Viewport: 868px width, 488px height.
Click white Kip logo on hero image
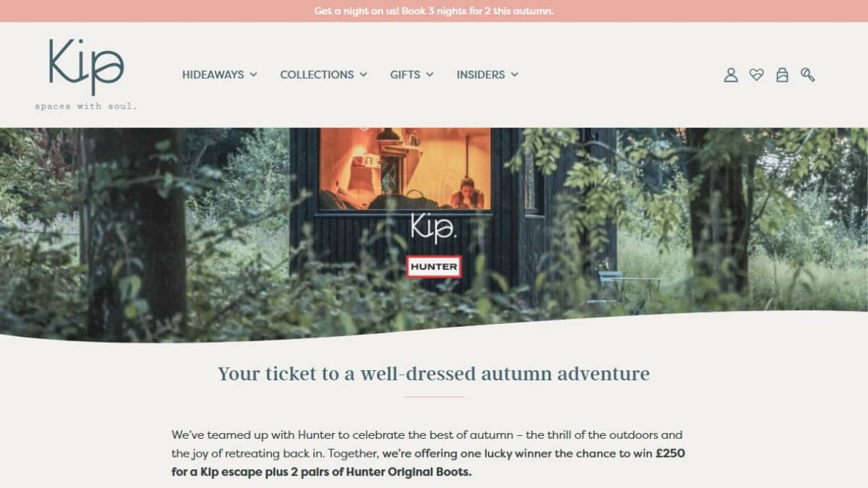433,226
